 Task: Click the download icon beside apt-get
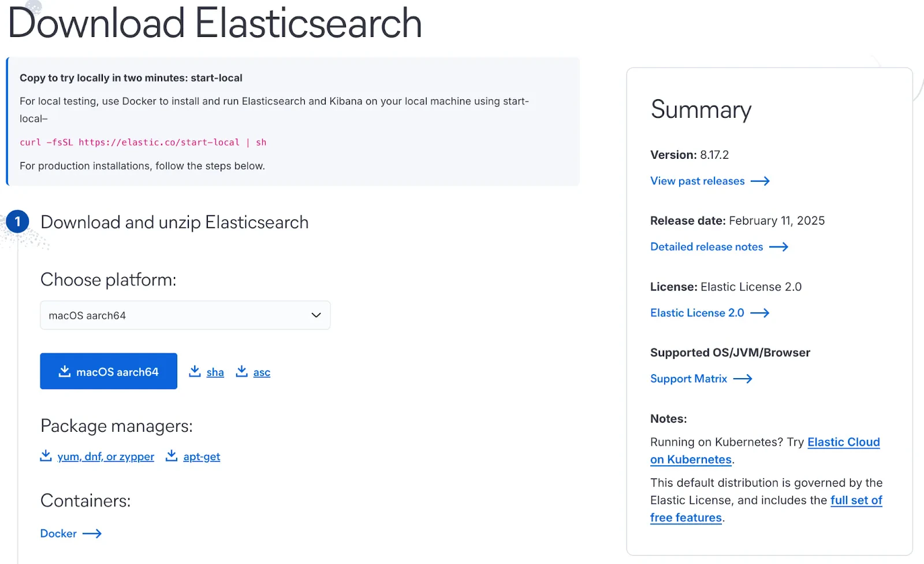tap(172, 455)
